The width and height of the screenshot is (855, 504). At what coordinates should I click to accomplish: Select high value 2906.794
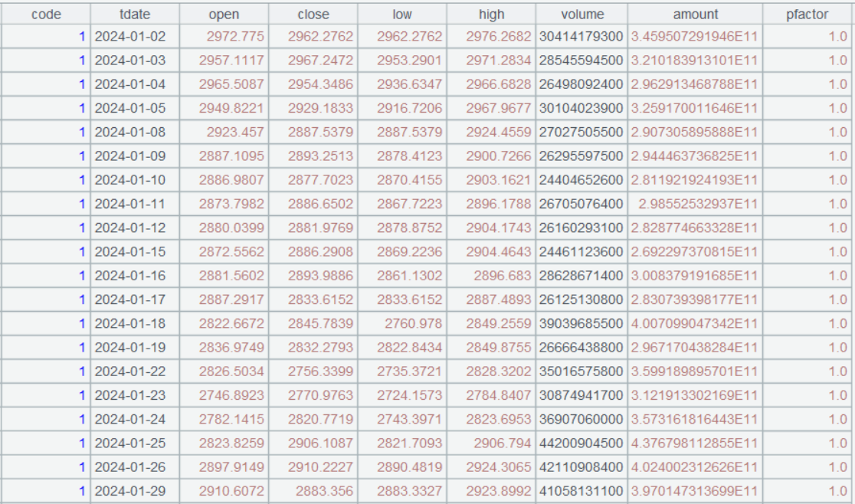click(x=491, y=444)
